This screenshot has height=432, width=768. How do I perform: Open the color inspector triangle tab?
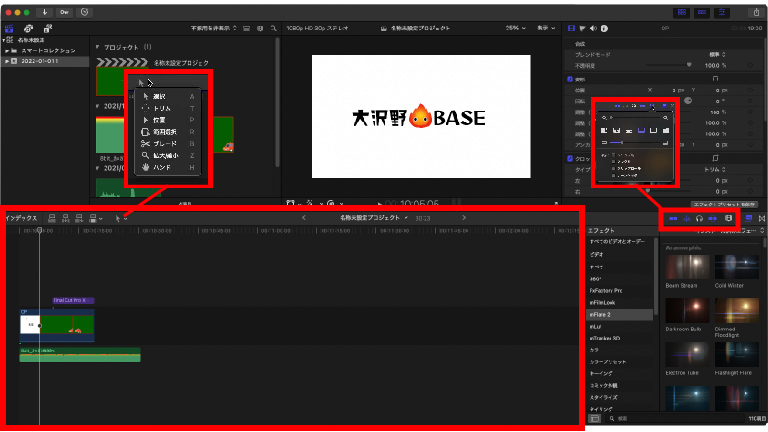(582, 28)
